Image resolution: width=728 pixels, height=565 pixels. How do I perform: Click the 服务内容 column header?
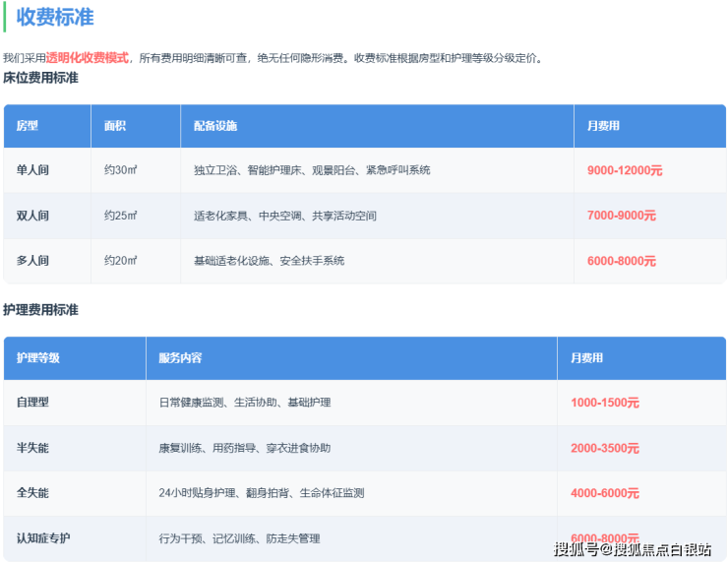[180, 358]
